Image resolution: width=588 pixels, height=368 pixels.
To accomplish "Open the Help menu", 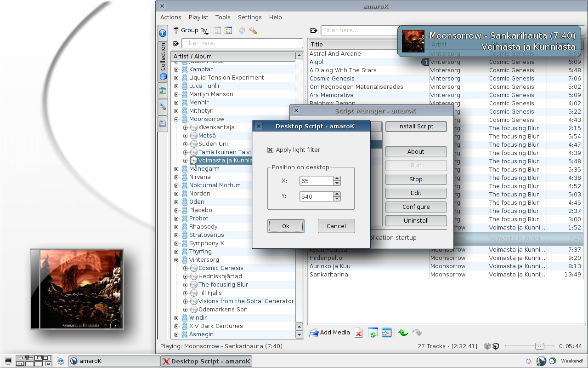I will tap(276, 17).
